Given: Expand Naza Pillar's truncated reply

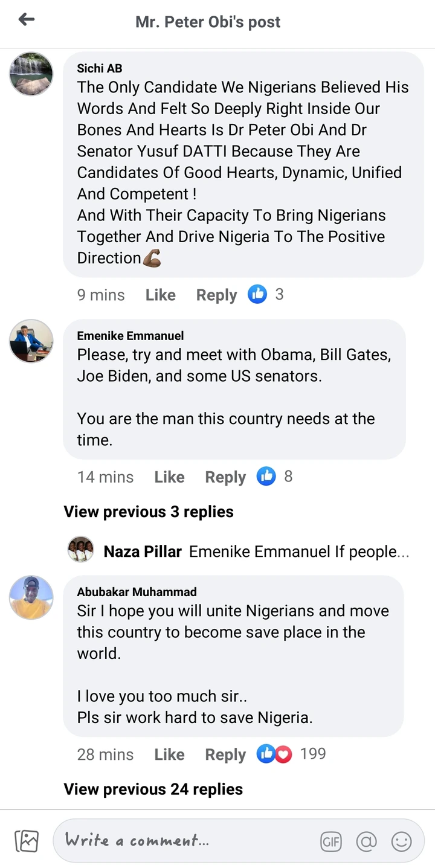Looking at the screenshot, I should (299, 551).
